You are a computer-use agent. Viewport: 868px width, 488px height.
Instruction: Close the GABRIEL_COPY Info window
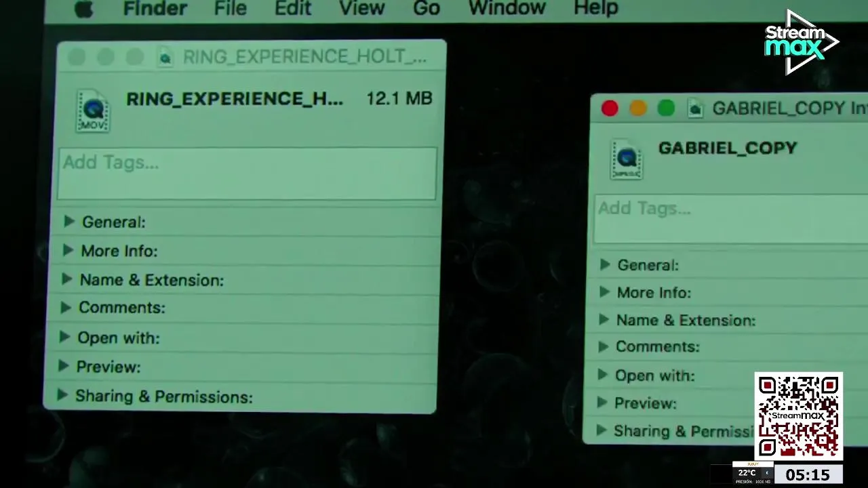click(610, 108)
